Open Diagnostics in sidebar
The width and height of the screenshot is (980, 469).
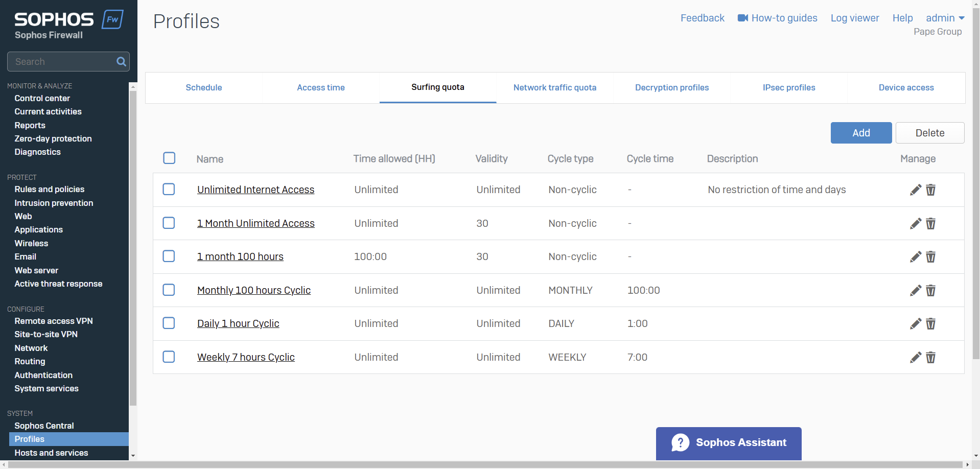37,152
